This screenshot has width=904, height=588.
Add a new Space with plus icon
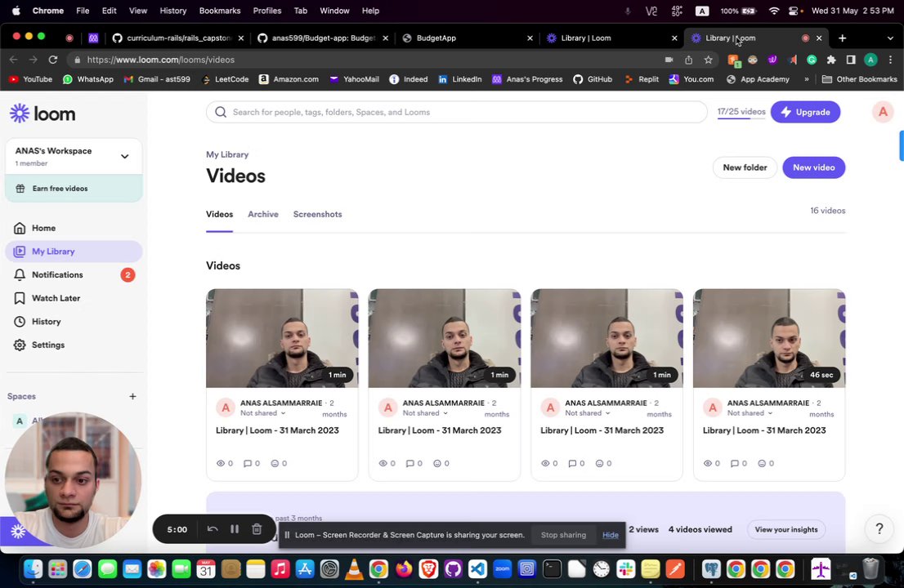pyautogui.click(x=132, y=396)
